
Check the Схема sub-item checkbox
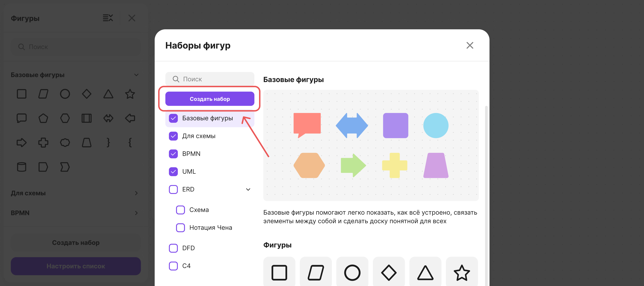(x=180, y=210)
